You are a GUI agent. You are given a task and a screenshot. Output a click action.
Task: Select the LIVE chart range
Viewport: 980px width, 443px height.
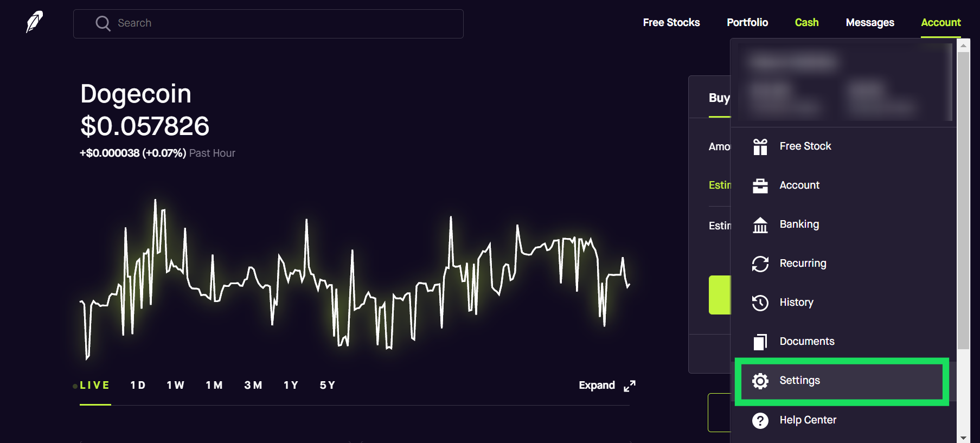95,386
